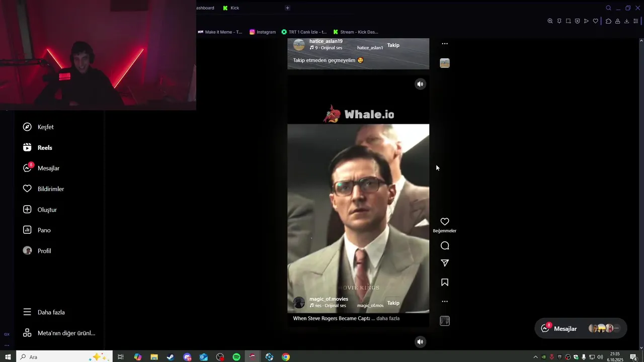Screen dimensions: 644x362
Task: Add the page to bookmarks with the heart
Action: [x=595, y=21]
